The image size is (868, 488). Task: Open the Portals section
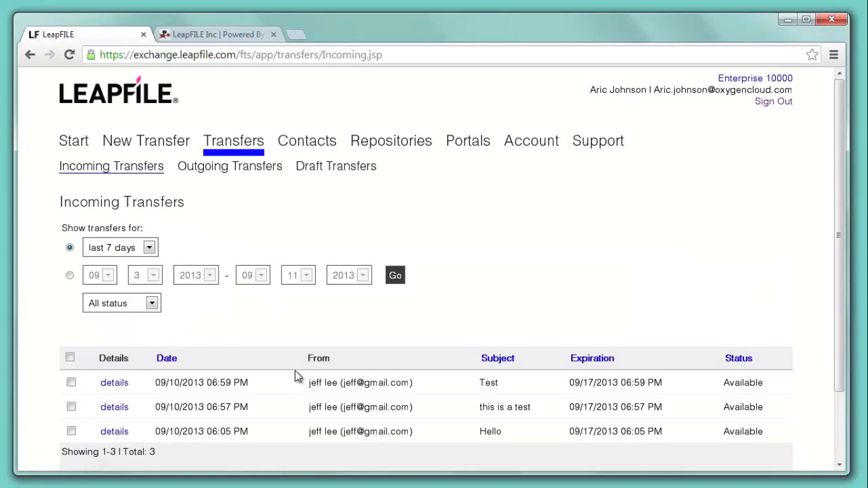pos(468,140)
